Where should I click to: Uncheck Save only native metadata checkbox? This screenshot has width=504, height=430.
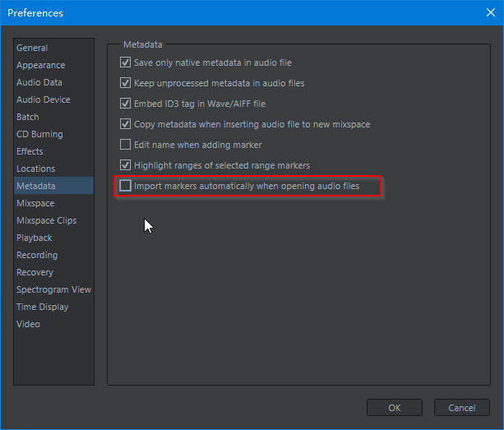(x=126, y=62)
